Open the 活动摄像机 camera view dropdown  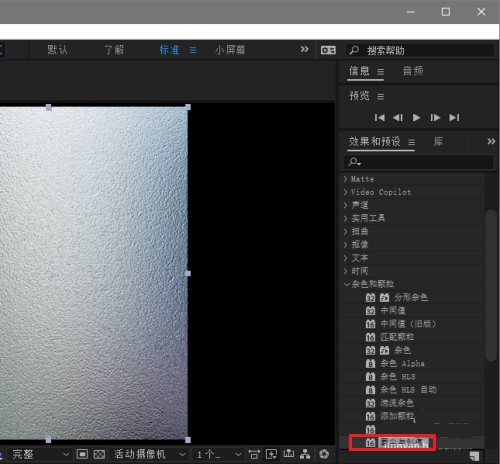tap(149, 454)
